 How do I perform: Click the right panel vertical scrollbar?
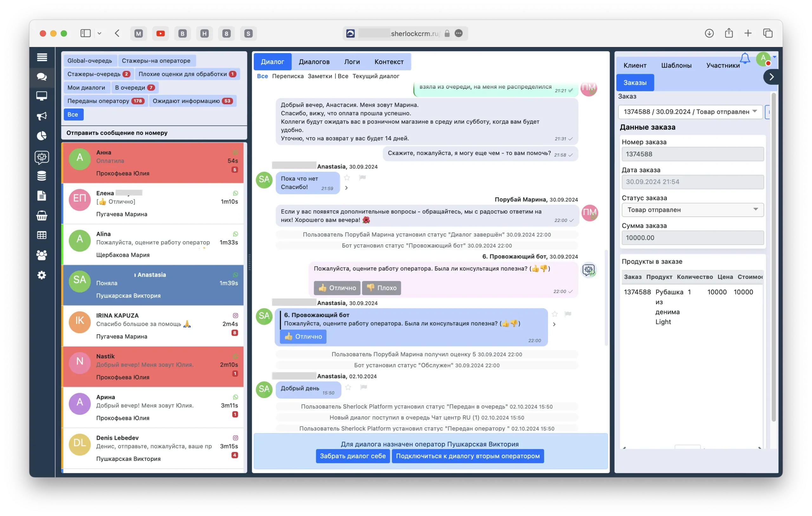[x=774, y=256]
